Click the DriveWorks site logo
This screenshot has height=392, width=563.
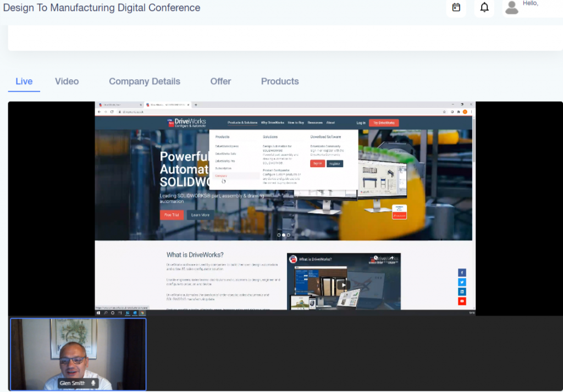(187, 123)
